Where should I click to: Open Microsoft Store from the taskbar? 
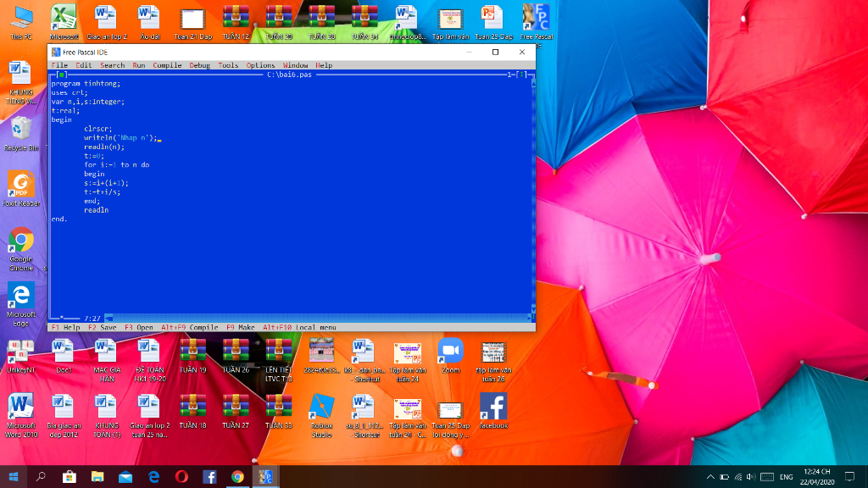tap(70, 476)
